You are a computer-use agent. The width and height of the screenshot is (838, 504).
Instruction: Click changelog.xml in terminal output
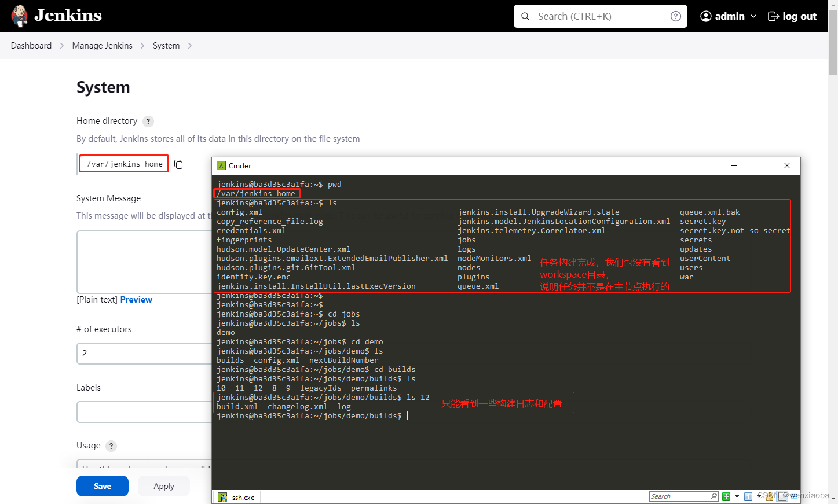(x=298, y=407)
